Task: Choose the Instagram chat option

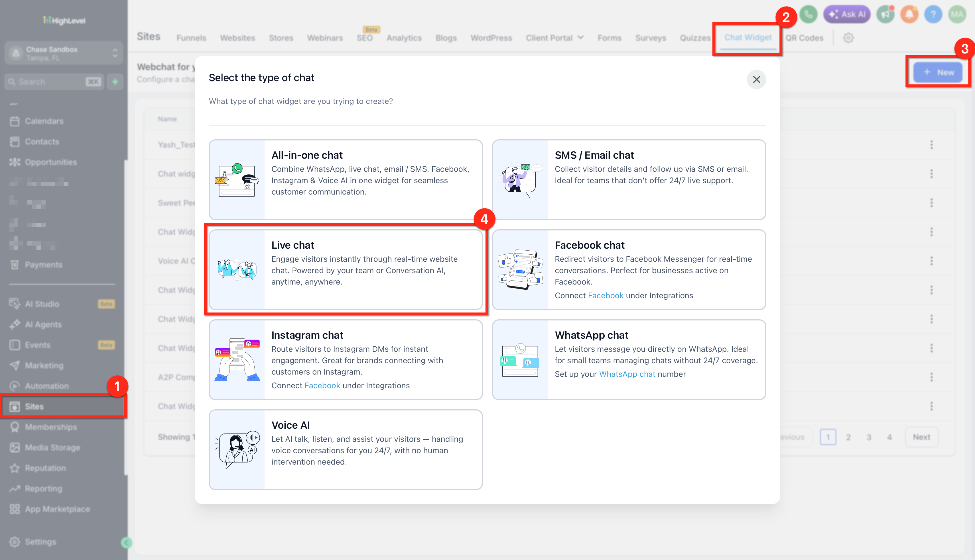Action: coord(345,360)
